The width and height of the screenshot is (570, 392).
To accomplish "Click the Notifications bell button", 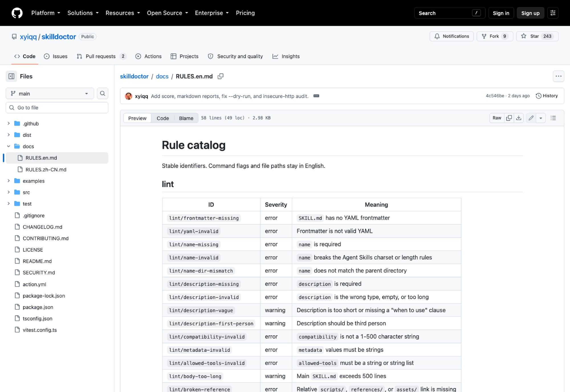I will pos(451,36).
